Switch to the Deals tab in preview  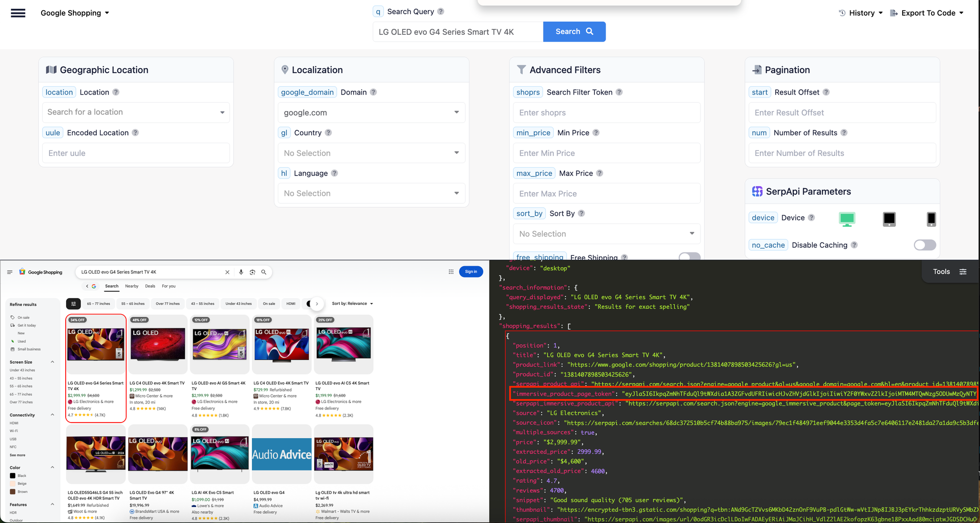pos(150,286)
